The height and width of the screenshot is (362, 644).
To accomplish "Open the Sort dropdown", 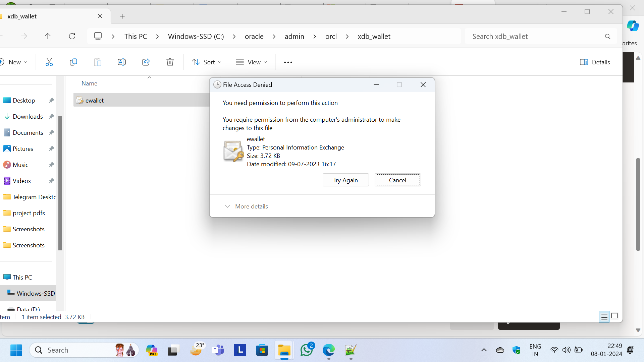I will click(206, 62).
